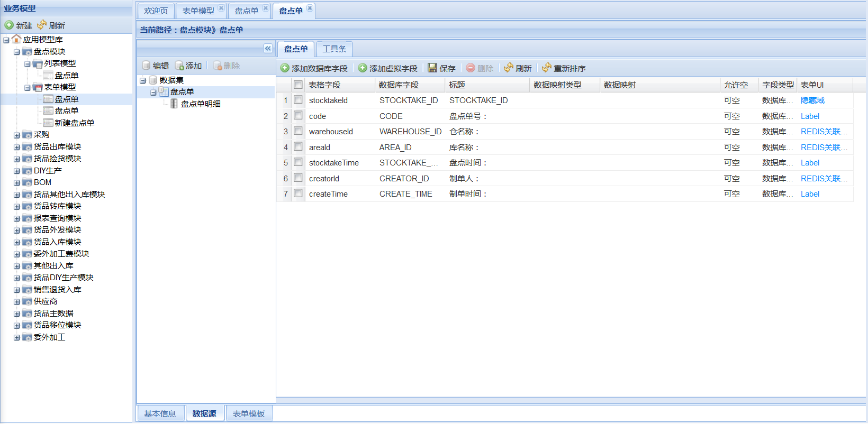Check the stocktakeId row checkbox
Viewport: 868px width, 424px height.
299,100
